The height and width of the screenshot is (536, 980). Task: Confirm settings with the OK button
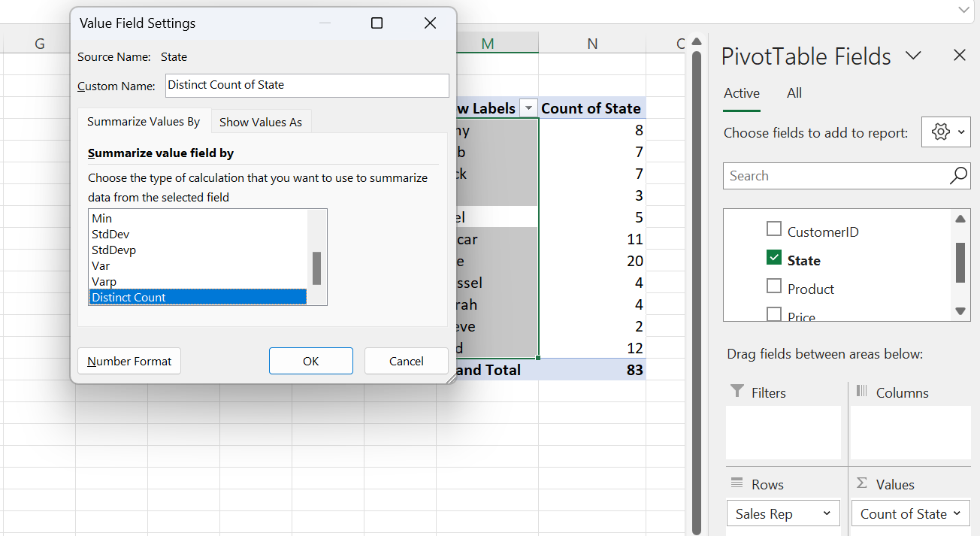[x=310, y=361]
